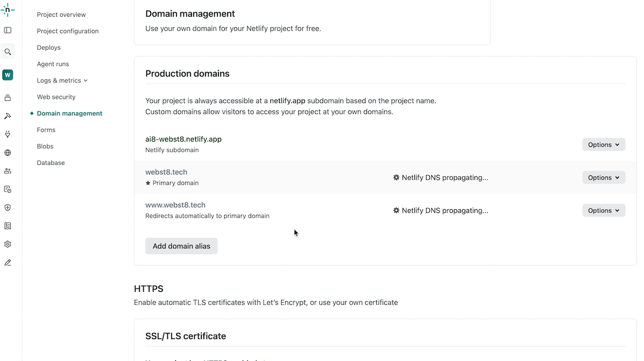644x361 pixels.
Task: Go to Project overview
Action: click(61, 14)
